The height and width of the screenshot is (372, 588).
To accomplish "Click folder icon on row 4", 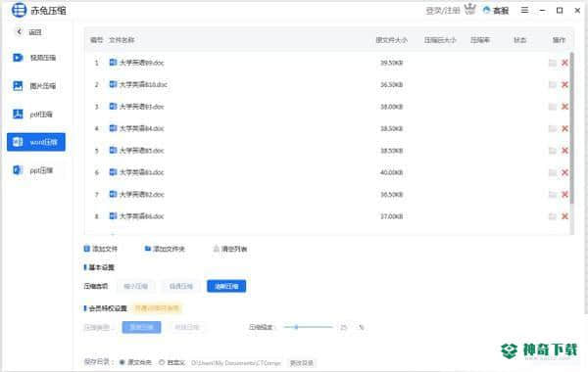I will coord(553,128).
